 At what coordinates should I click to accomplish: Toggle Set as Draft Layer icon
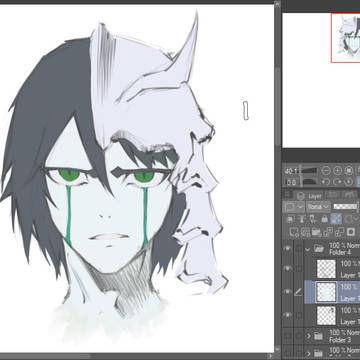[x=313, y=219]
